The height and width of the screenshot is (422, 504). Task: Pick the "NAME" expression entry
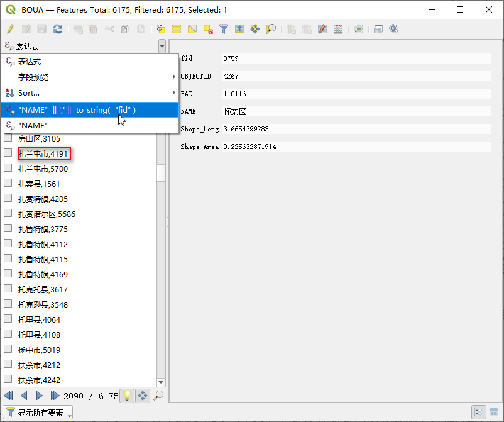pos(90,125)
